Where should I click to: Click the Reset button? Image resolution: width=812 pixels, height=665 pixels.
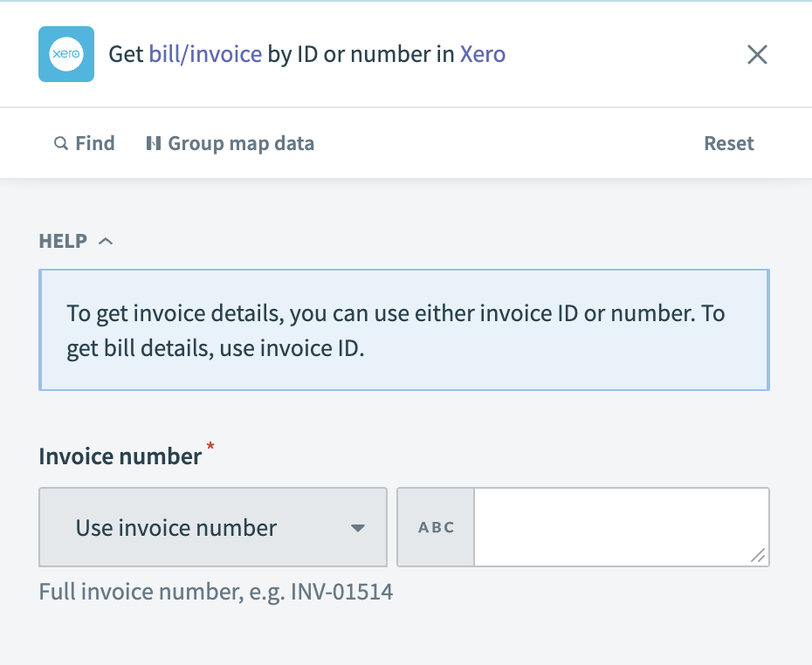tap(729, 143)
